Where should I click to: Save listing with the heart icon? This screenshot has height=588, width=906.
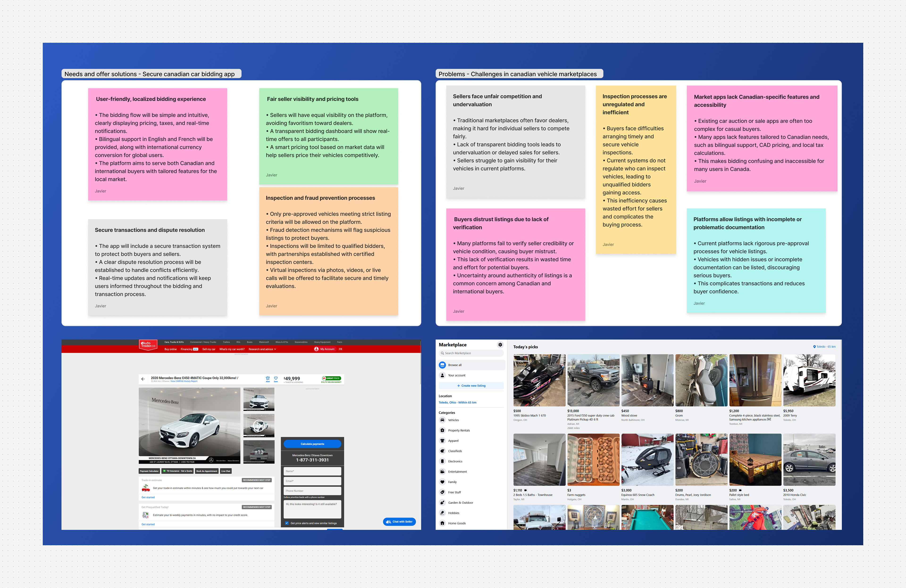276,378
